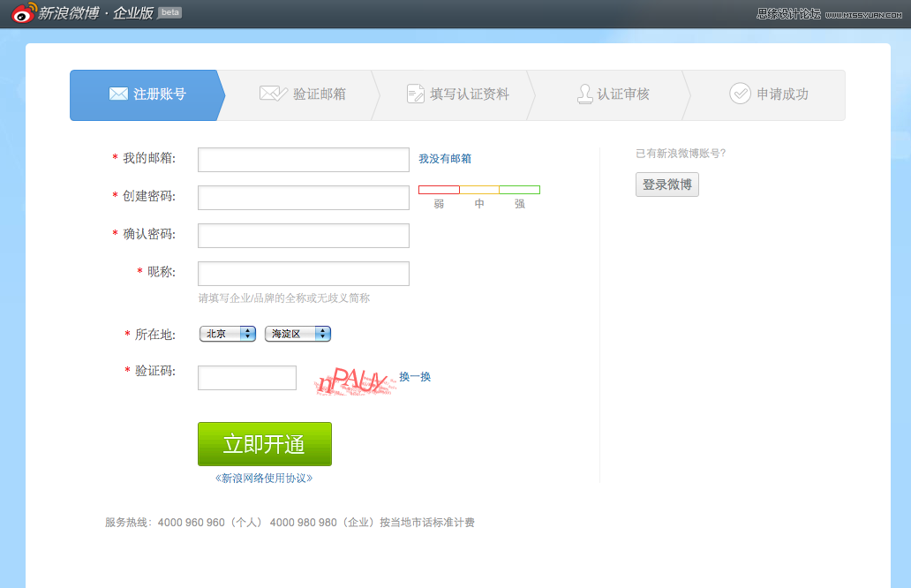Click the 确认密码 confirm password field
911x588 pixels.
click(304, 236)
